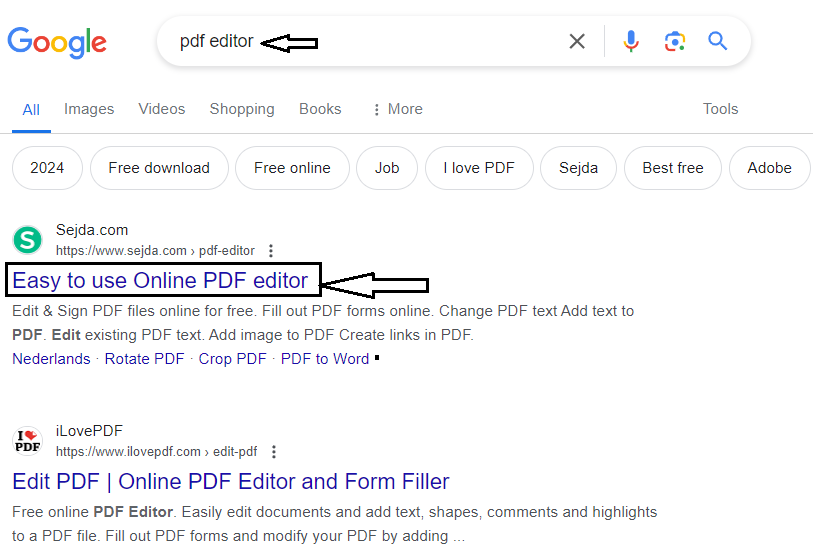
Task: Expand the More menu
Action: tap(398, 109)
